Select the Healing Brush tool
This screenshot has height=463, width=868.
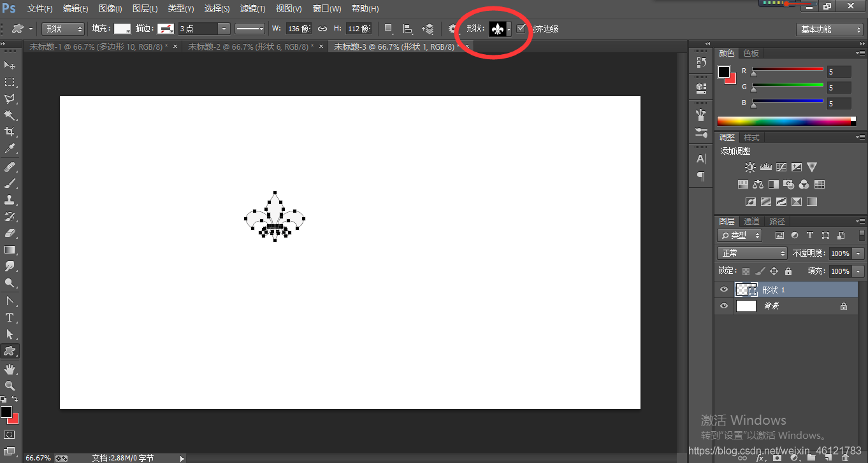pyautogui.click(x=10, y=167)
